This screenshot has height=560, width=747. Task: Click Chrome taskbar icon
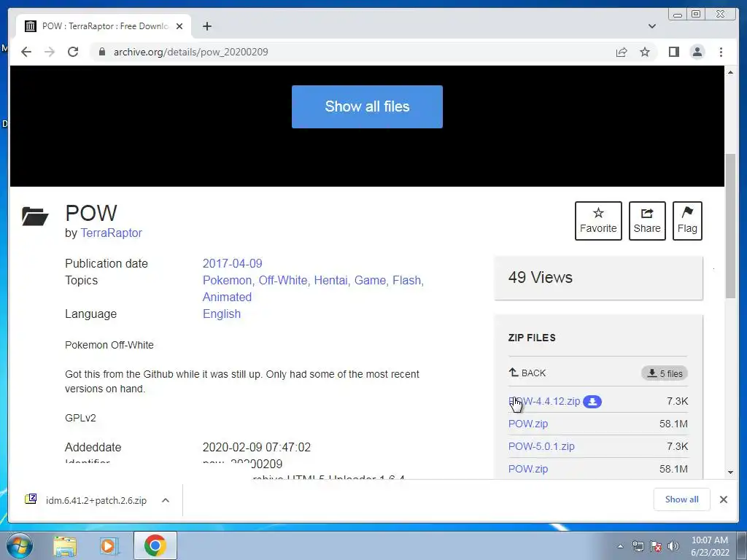[x=155, y=545]
